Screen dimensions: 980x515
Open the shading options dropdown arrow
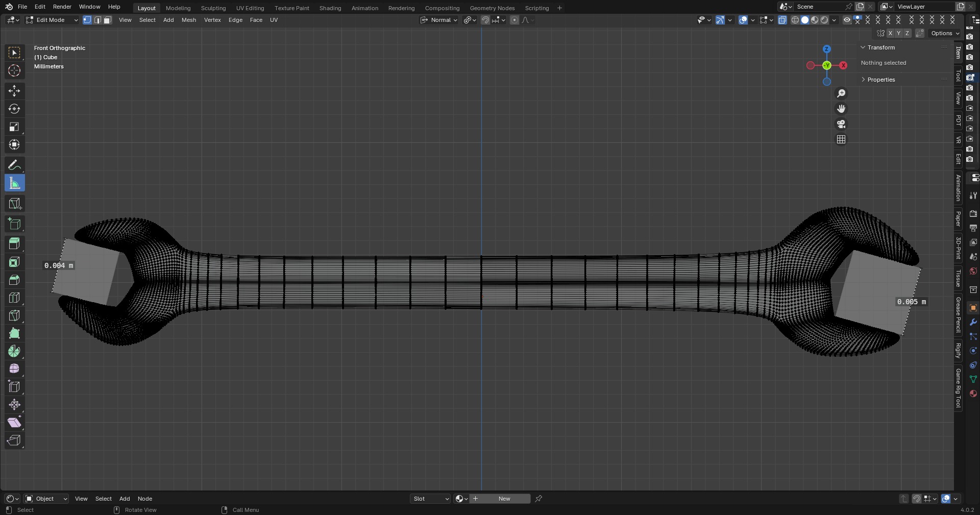[x=834, y=20]
